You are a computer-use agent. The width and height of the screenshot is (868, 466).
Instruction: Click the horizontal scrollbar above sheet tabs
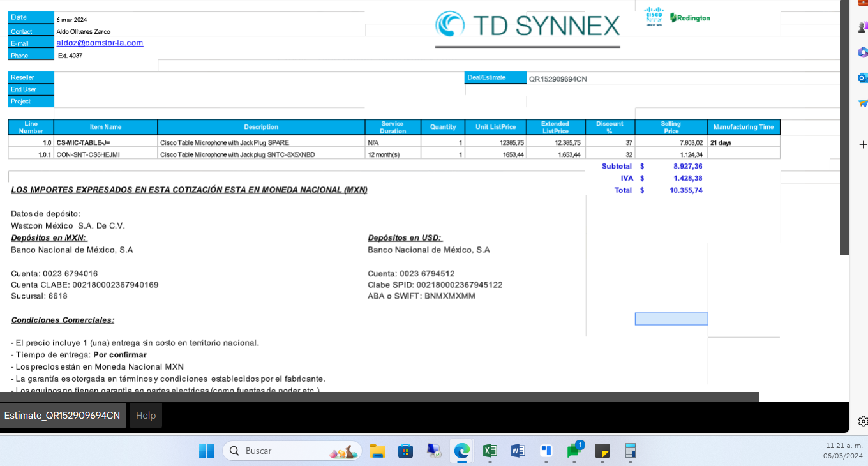tap(380, 396)
